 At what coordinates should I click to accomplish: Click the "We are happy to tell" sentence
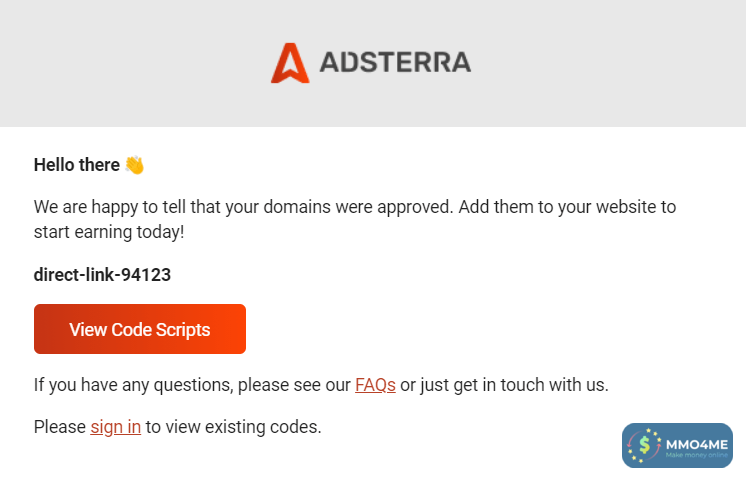(x=110, y=208)
